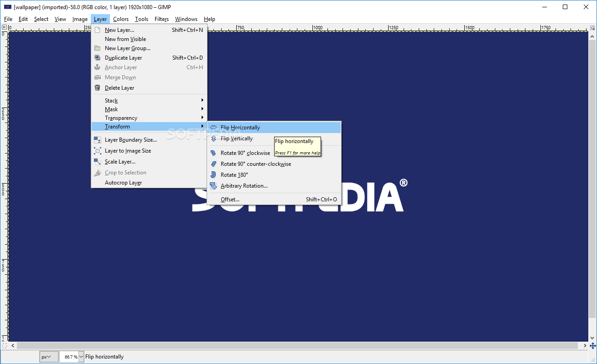
Task: Click the Rotate 90° counter-clockwise icon
Action: click(x=213, y=164)
